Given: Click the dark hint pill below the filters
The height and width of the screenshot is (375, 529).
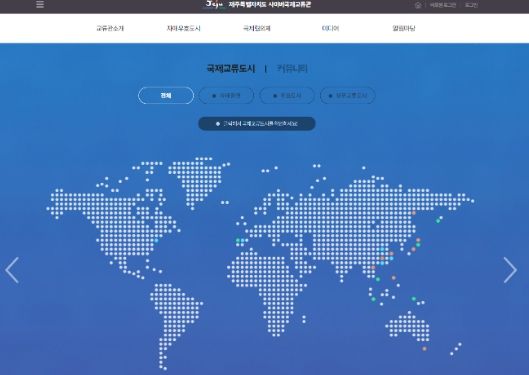Looking at the screenshot, I should (257, 123).
